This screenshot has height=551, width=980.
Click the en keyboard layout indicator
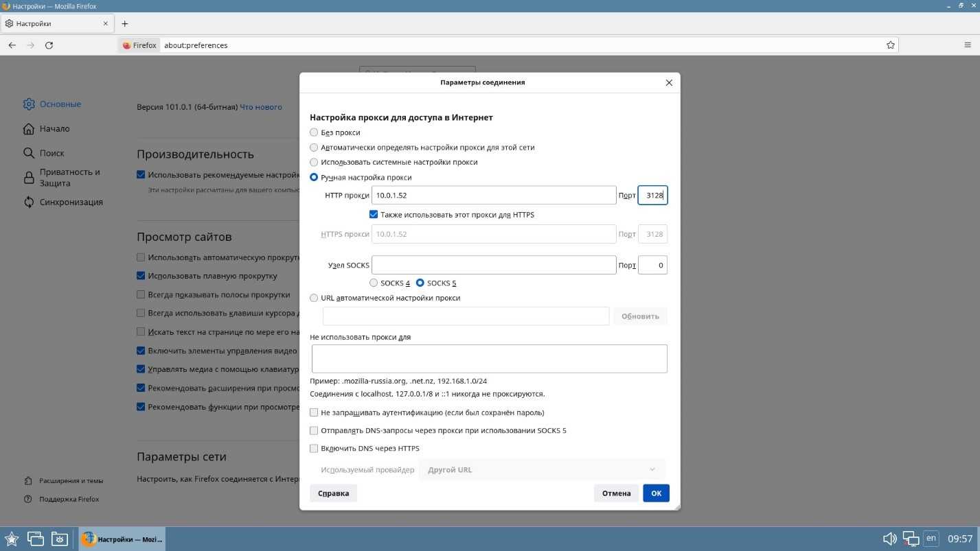click(x=931, y=539)
